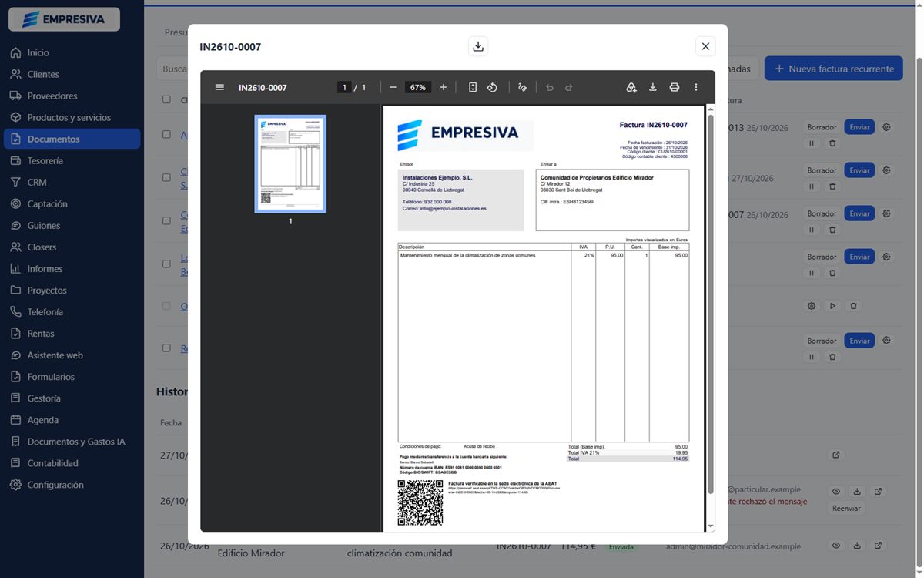Download PDF from the viewer toolbar
The image size is (924, 578).
pyautogui.click(x=653, y=87)
